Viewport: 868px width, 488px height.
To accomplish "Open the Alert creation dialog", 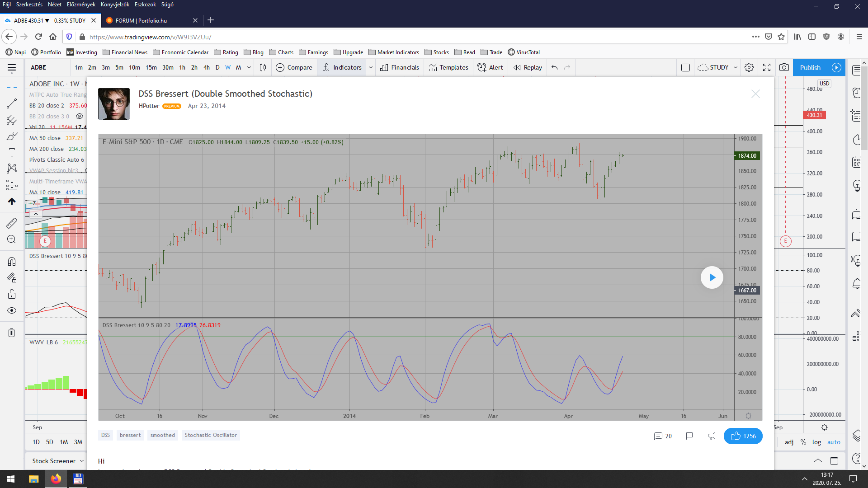I will point(491,67).
